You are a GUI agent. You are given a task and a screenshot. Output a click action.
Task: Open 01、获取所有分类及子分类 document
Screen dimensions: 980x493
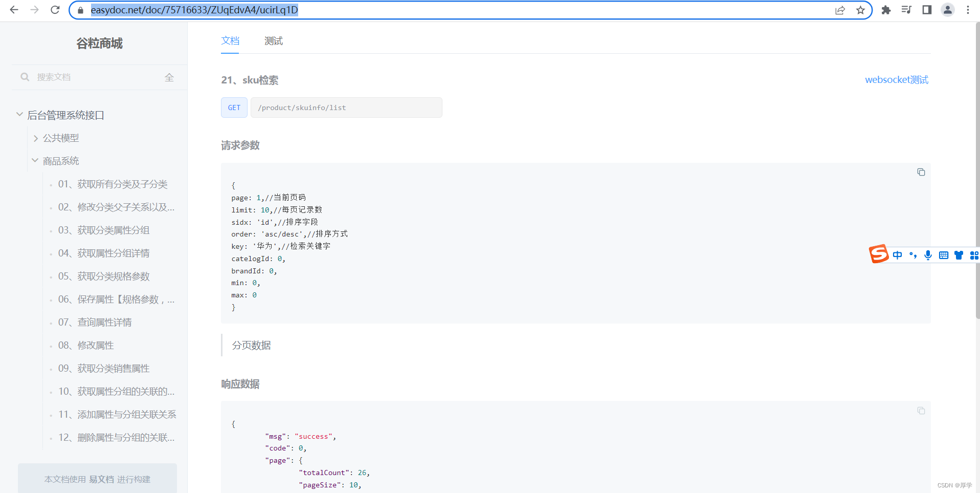tap(113, 184)
